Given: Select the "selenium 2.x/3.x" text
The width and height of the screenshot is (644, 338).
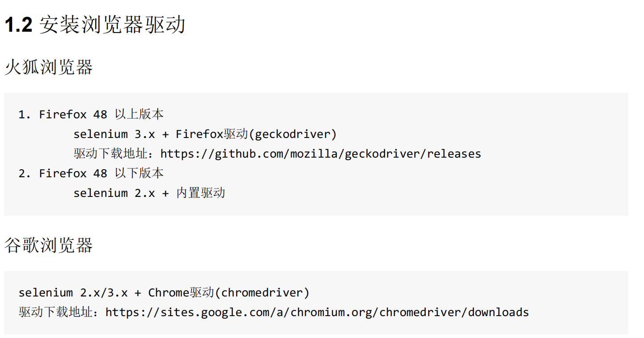Looking at the screenshot, I should click(x=73, y=293).
